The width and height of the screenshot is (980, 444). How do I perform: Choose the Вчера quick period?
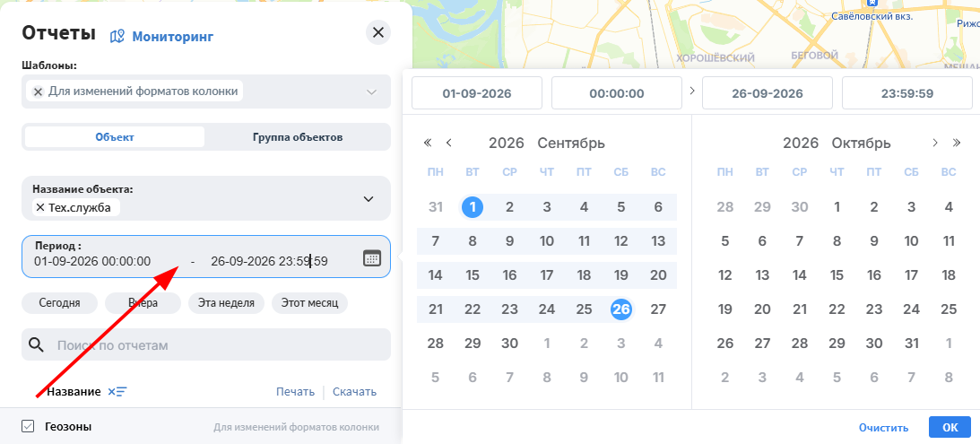coord(143,302)
